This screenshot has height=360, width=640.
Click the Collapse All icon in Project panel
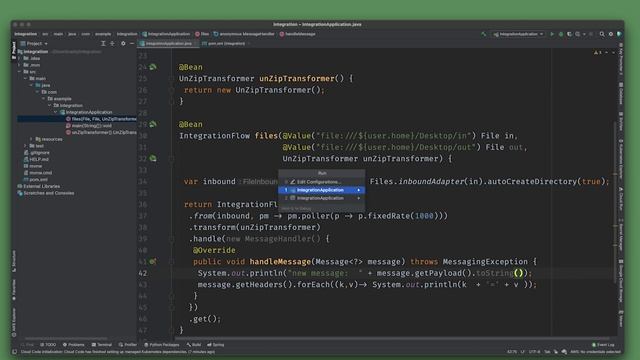(x=112, y=43)
